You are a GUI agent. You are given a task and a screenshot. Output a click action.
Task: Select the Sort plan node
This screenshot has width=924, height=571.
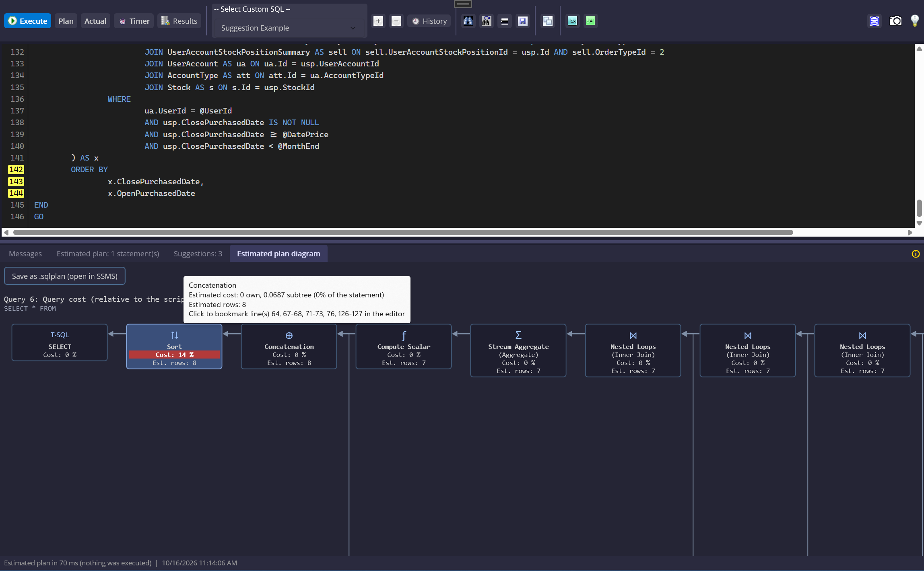(x=174, y=346)
